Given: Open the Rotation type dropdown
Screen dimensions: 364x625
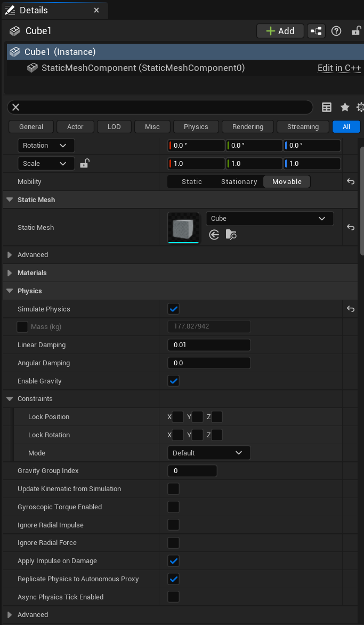Looking at the screenshot, I should click(46, 146).
